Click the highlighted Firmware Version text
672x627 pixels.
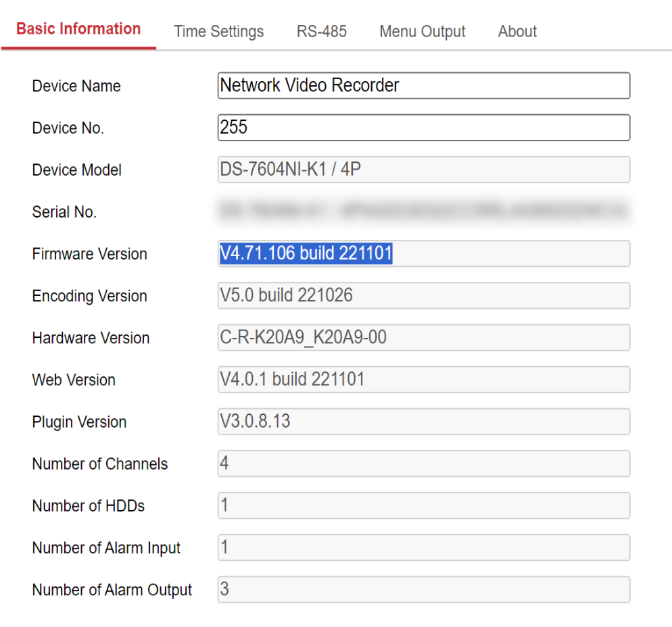pos(306,253)
